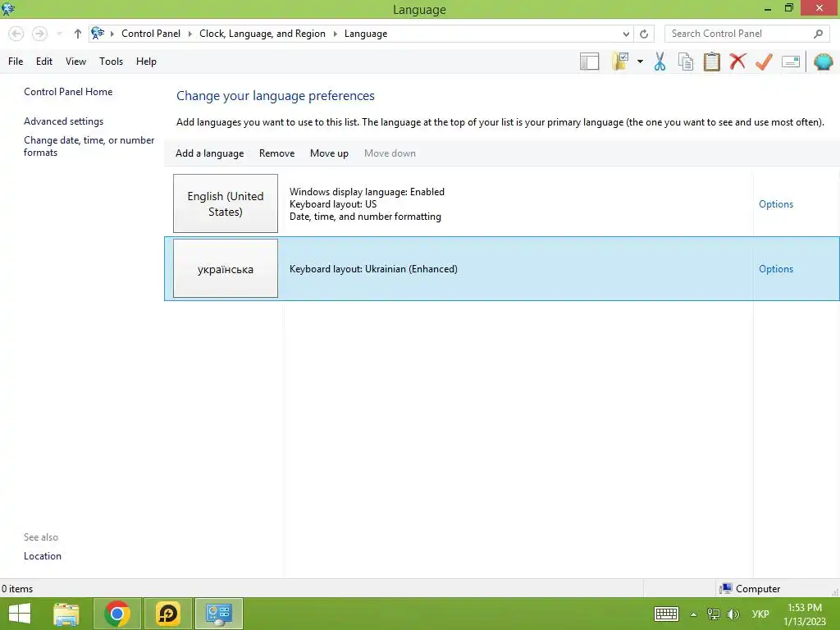Click the orange checkmark Properties icon
Image resolution: width=840 pixels, height=630 pixels.
[764, 62]
